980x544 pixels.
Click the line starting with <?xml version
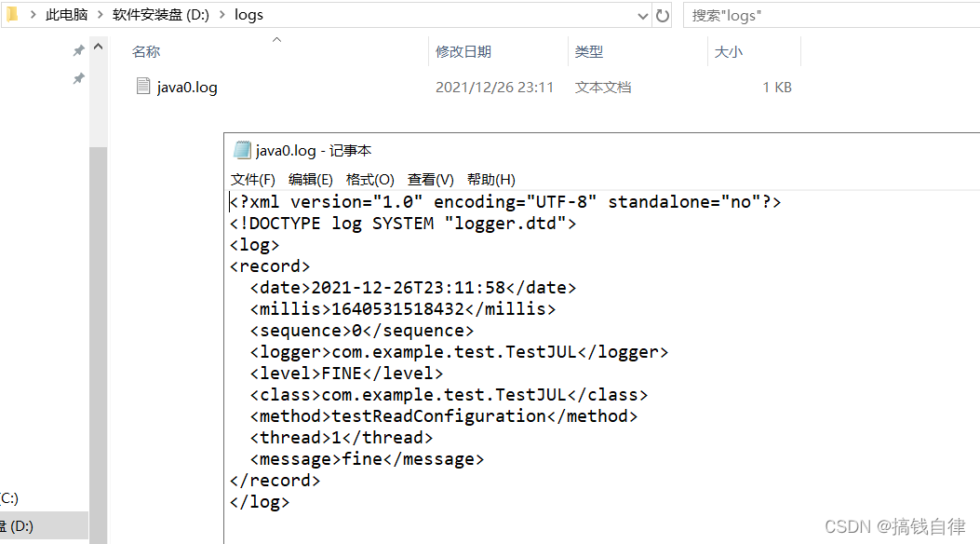pos(505,202)
